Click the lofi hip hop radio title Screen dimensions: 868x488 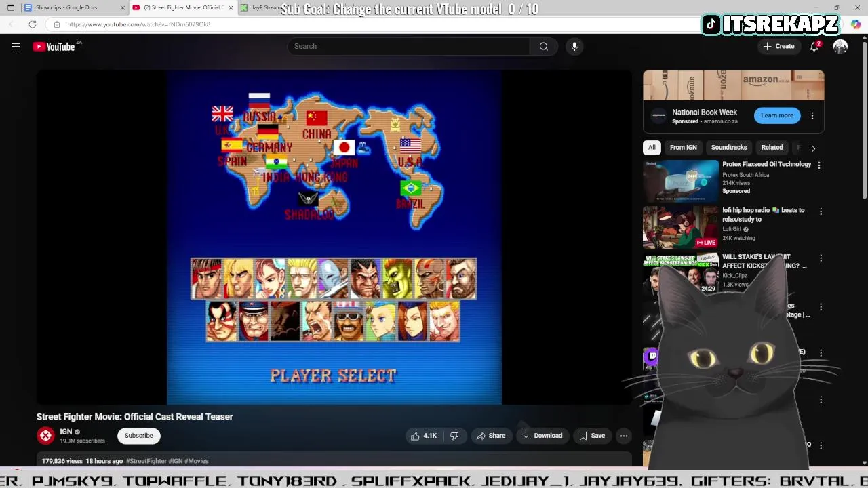coord(763,215)
